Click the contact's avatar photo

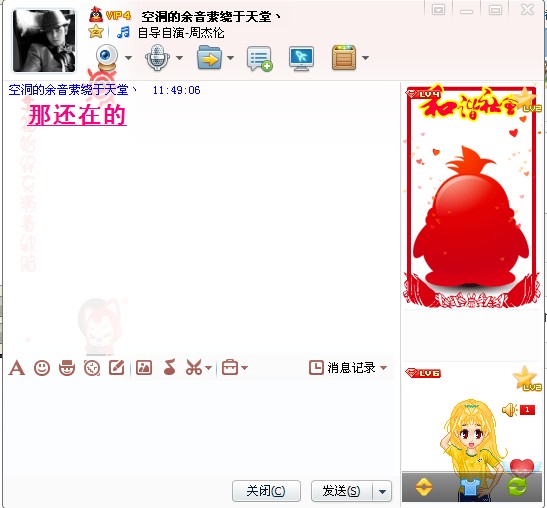(44, 41)
